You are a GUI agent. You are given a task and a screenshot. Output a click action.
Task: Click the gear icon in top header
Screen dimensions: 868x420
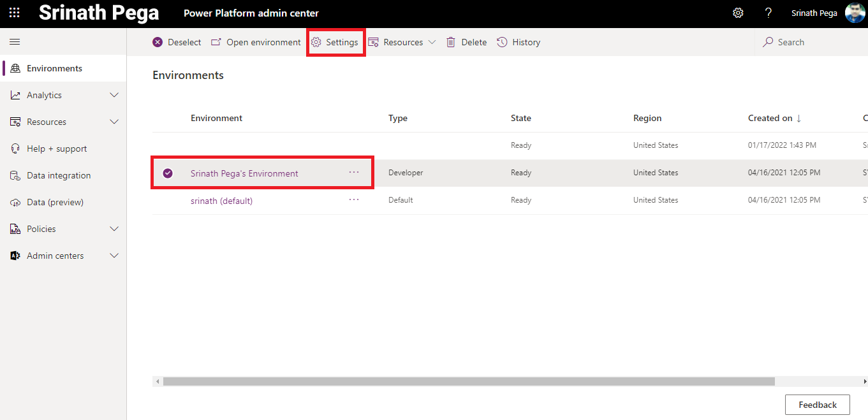click(x=738, y=13)
